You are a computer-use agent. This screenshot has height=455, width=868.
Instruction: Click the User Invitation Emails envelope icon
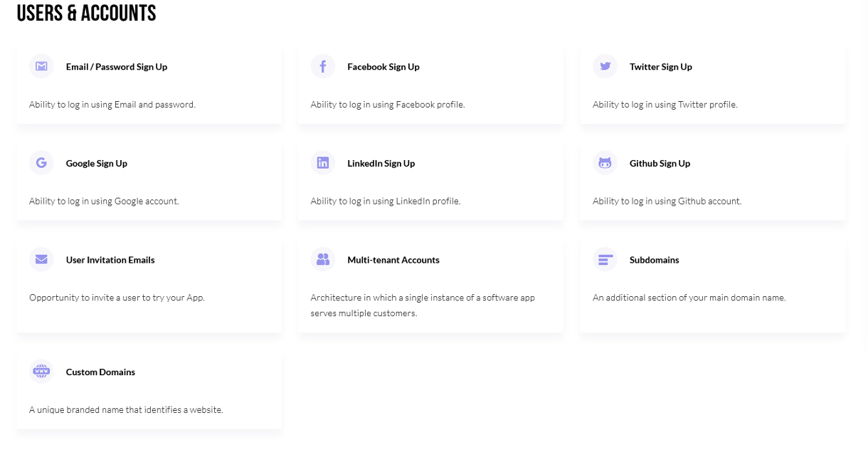[41, 259]
